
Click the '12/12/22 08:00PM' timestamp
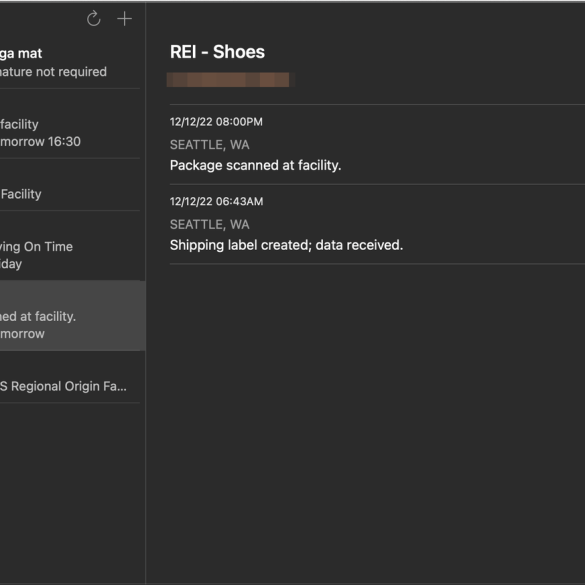pos(216,122)
